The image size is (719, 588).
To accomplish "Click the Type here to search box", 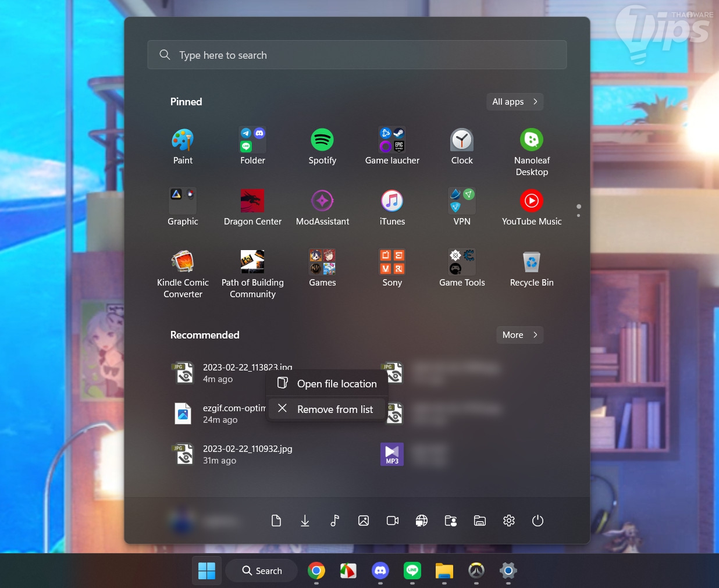I will (357, 55).
